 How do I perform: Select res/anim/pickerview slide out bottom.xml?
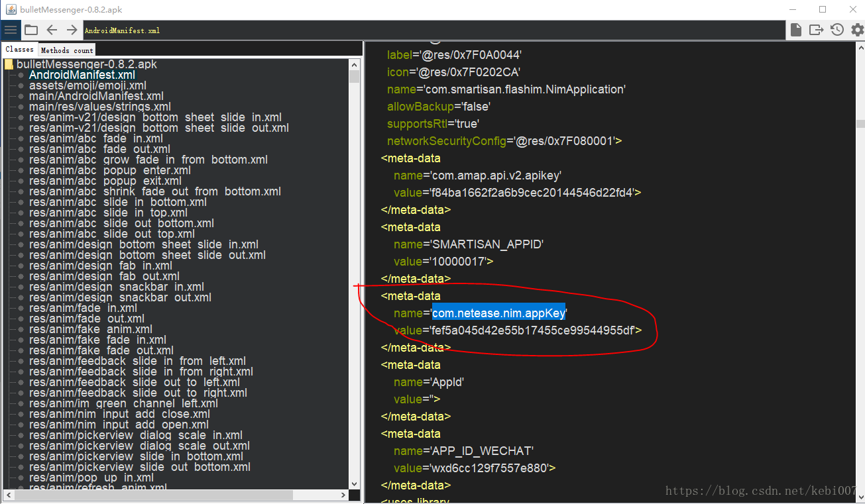pyautogui.click(x=140, y=467)
